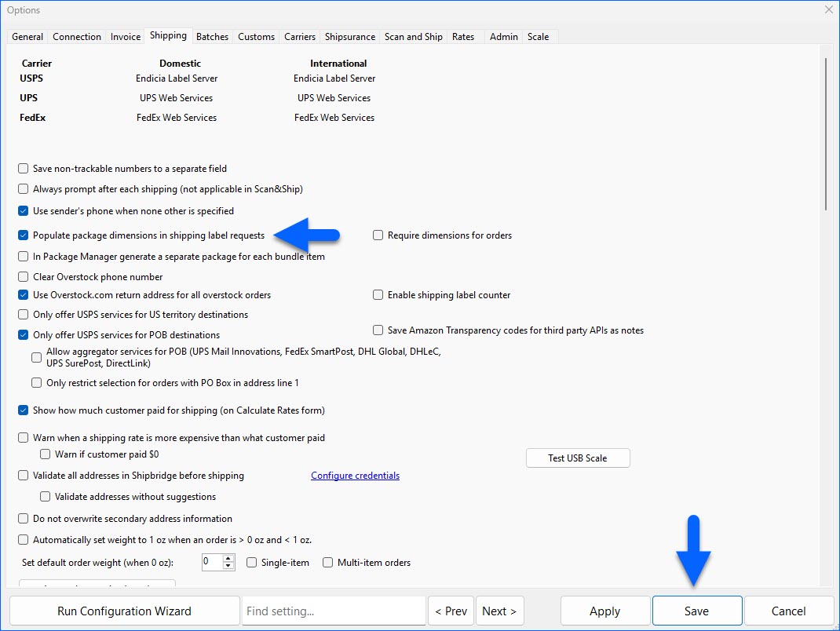
Task: Click the Configure credentials link
Action: click(355, 476)
